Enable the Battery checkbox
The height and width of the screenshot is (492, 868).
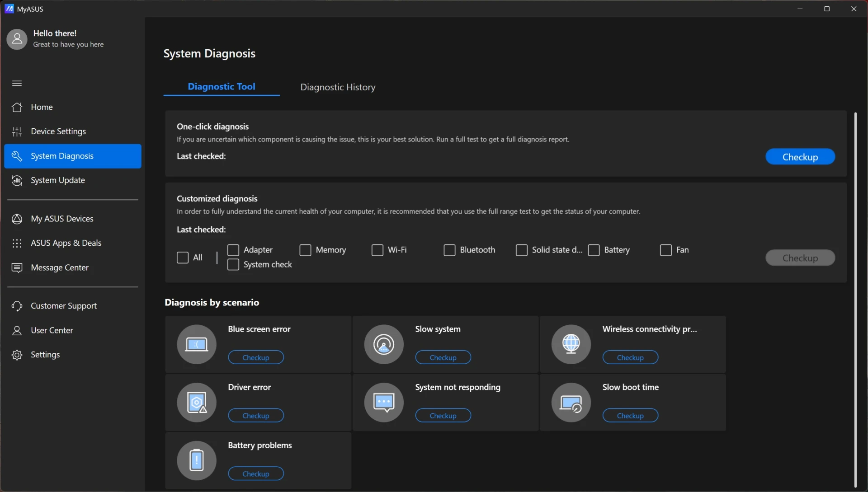coord(594,250)
